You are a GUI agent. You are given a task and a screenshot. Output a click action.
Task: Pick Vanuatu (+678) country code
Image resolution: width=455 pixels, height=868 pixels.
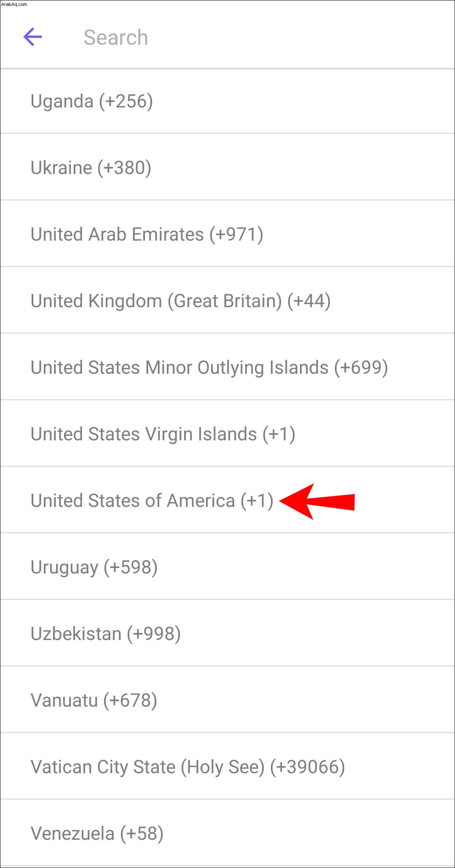point(227,700)
